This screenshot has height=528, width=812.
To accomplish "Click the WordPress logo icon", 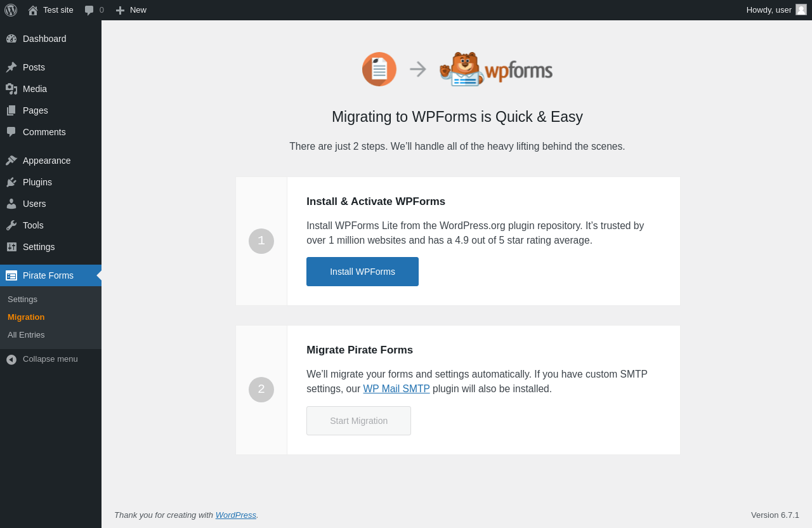I will (11, 10).
